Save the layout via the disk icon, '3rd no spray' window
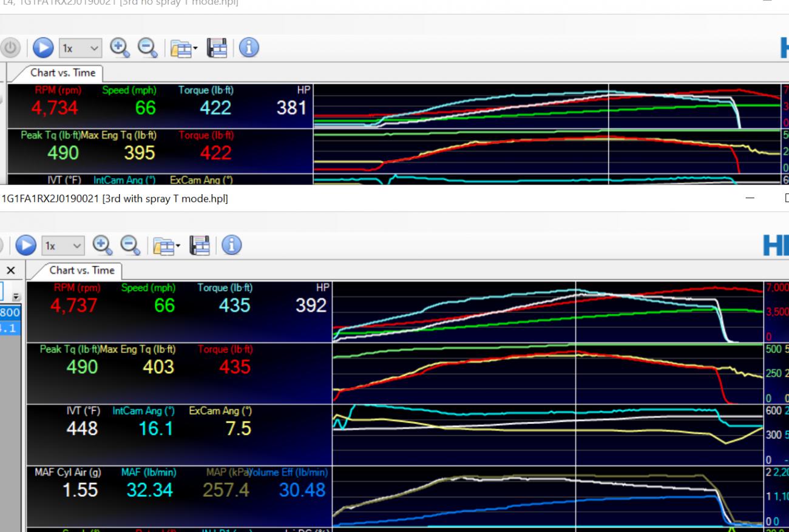The image size is (789, 532). pyautogui.click(x=217, y=48)
